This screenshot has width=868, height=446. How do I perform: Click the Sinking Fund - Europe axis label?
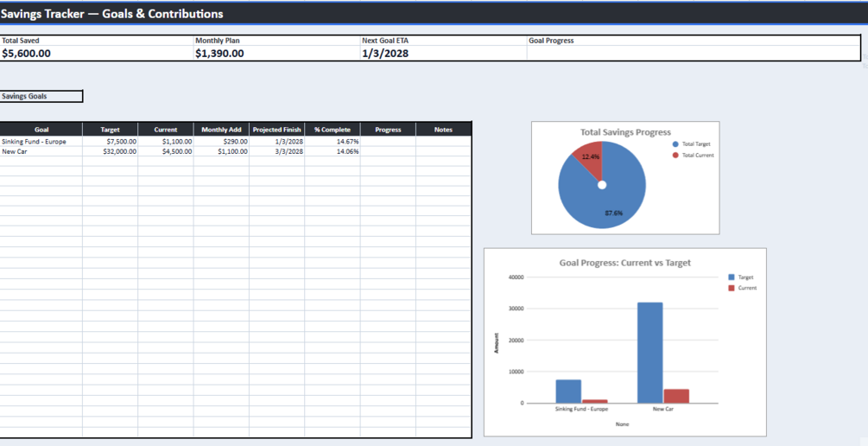click(581, 410)
